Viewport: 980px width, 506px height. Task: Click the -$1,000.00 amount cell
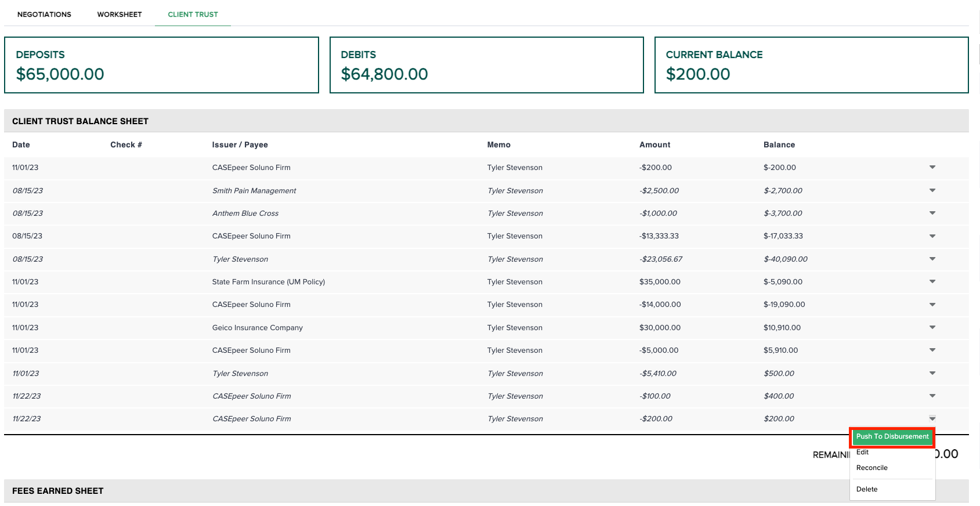pyautogui.click(x=658, y=213)
